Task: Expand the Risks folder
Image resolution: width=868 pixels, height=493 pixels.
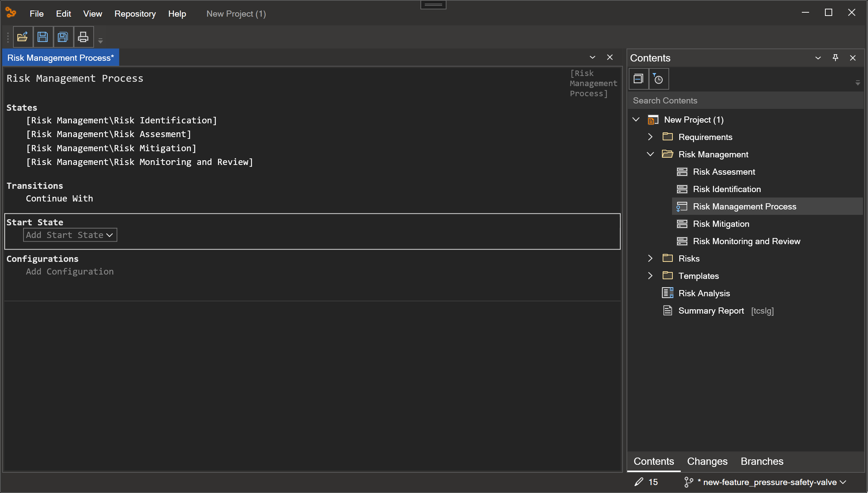Action: pos(650,258)
